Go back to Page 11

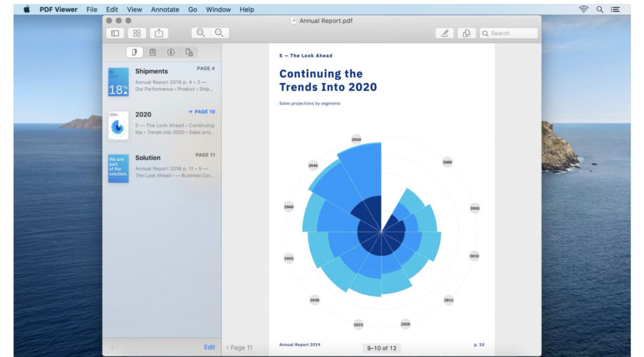click(240, 348)
